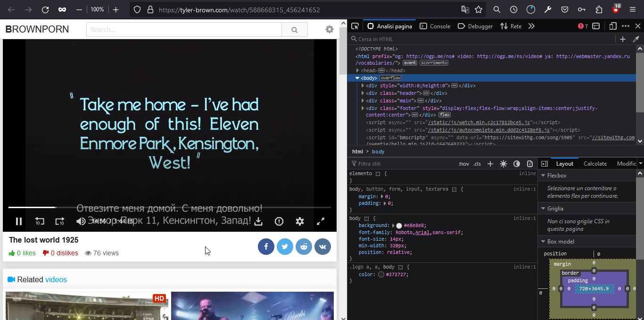
Task: Mute the video volume
Action: (81, 221)
